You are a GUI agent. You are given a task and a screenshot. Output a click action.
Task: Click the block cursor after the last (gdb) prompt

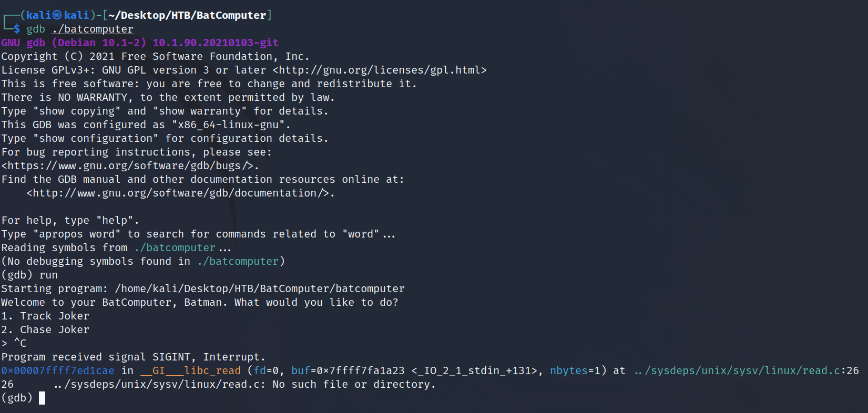(x=42, y=398)
